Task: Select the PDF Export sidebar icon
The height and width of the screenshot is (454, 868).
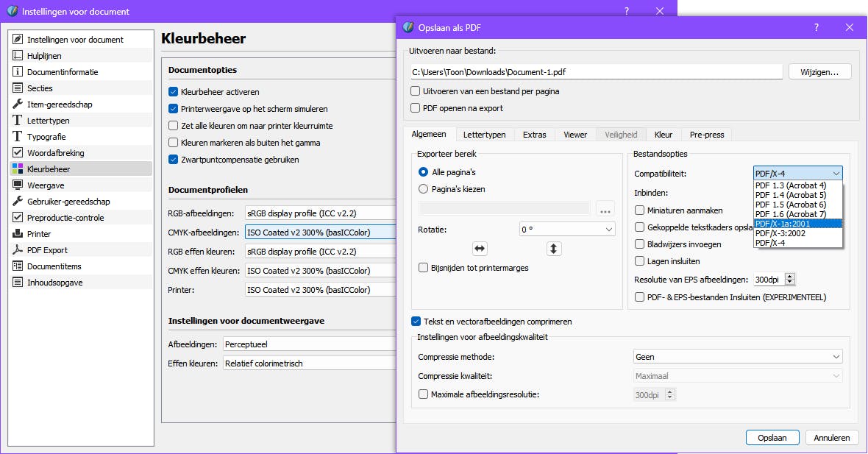Action: (x=18, y=250)
